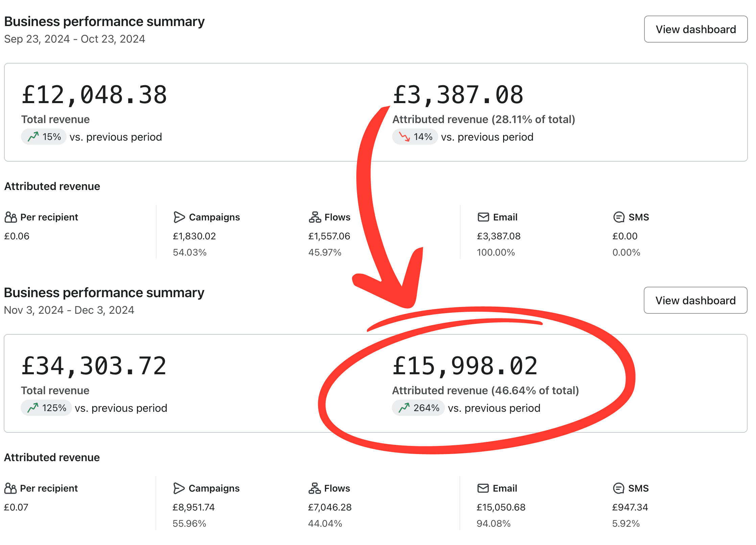Click the Nov 3 - Dec 3 date range
756x545 pixels.
pos(69,310)
